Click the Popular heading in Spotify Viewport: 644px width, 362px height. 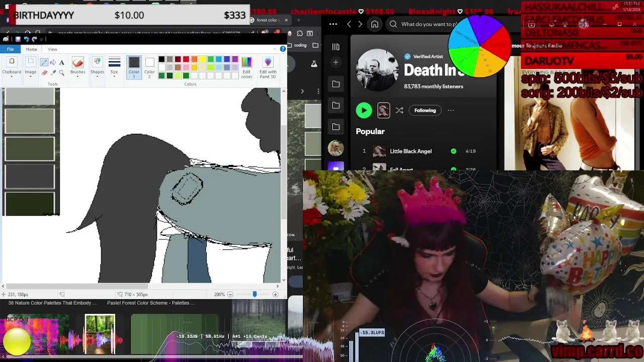pyautogui.click(x=370, y=131)
